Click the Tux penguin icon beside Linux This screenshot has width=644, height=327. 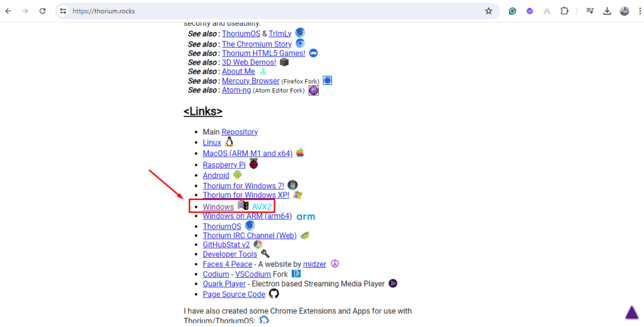(x=229, y=141)
